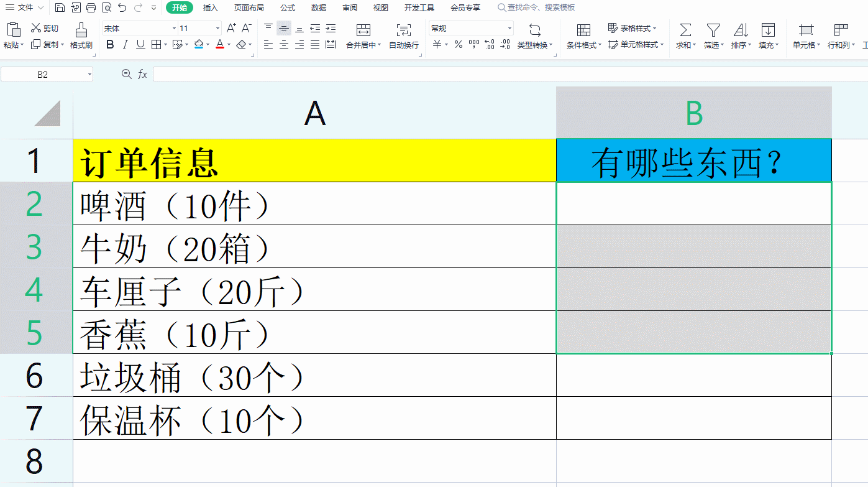Open Print Preview from quick access bar
Screen dimensions: 868x487
click(x=106, y=7)
